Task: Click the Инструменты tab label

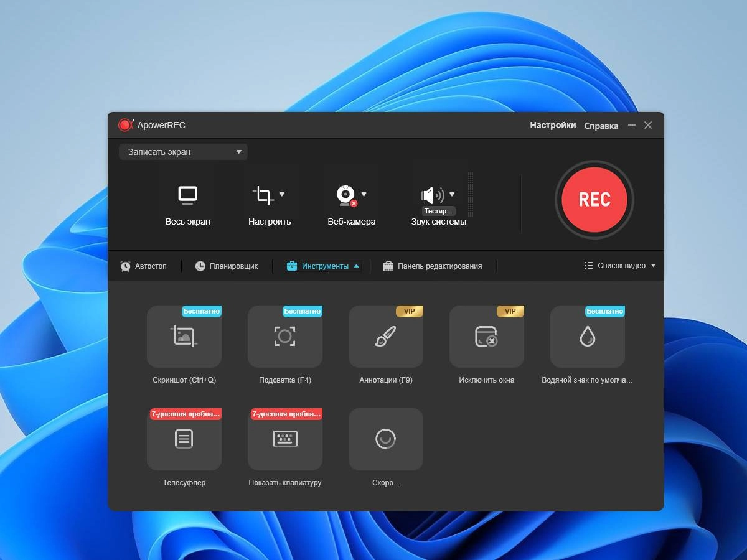Action: pyautogui.click(x=325, y=266)
